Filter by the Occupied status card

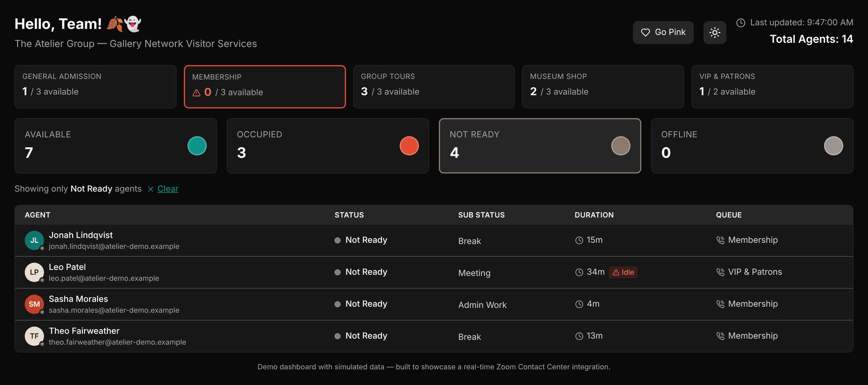(328, 146)
